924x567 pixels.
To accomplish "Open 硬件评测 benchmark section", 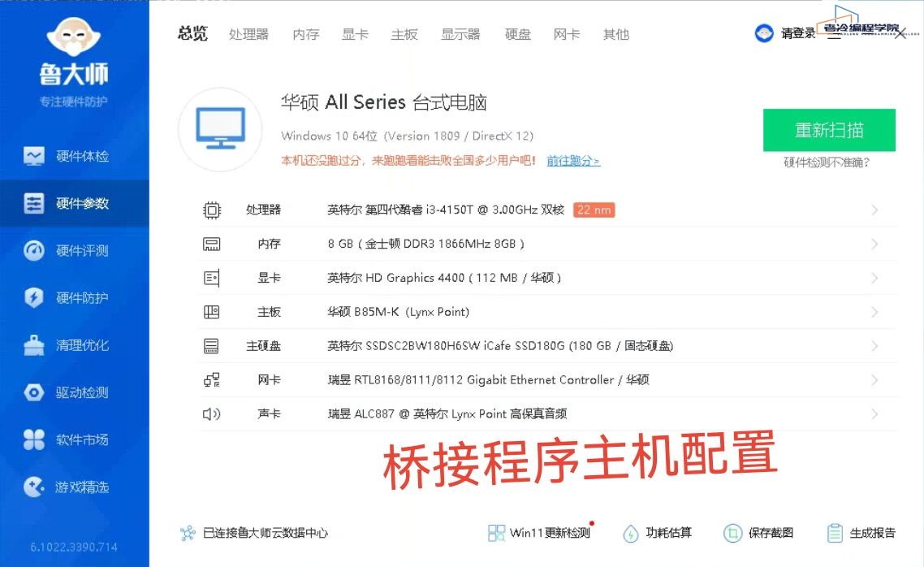I will (74, 250).
